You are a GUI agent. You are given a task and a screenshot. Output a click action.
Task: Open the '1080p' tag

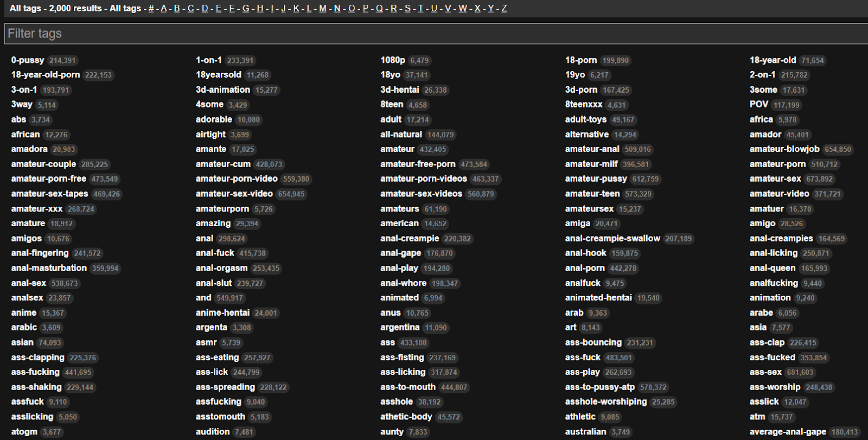coord(393,60)
